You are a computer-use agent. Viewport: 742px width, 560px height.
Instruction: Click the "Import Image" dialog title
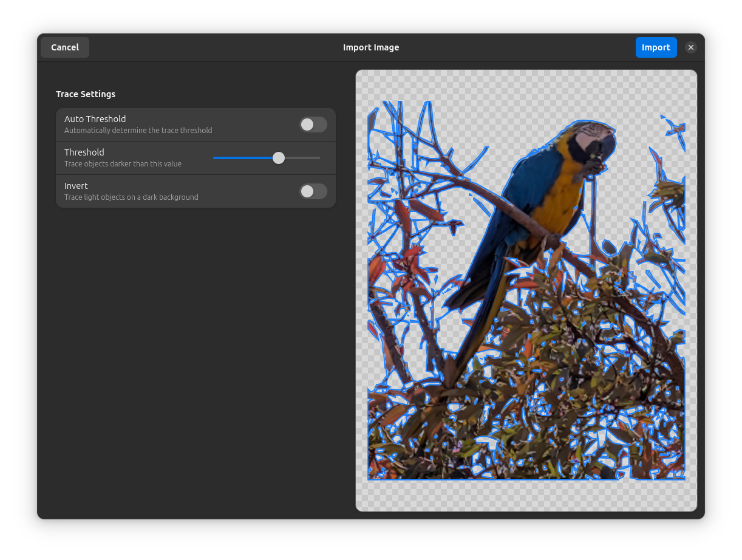point(371,47)
